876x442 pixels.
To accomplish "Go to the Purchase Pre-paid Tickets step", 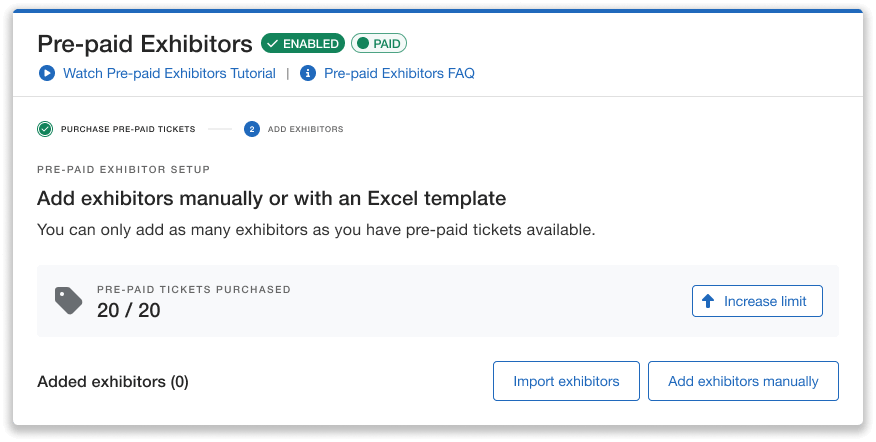I will click(128, 129).
